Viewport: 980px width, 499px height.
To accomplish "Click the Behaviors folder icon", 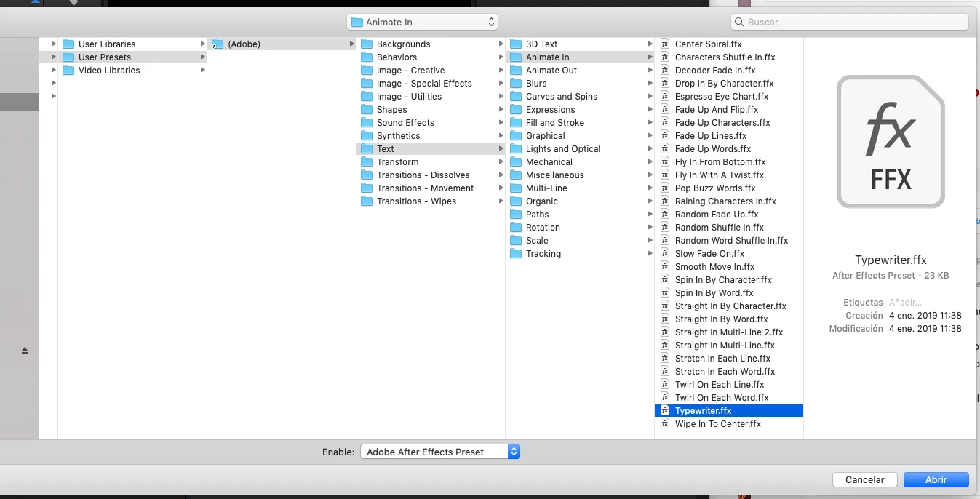I will [x=367, y=57].
